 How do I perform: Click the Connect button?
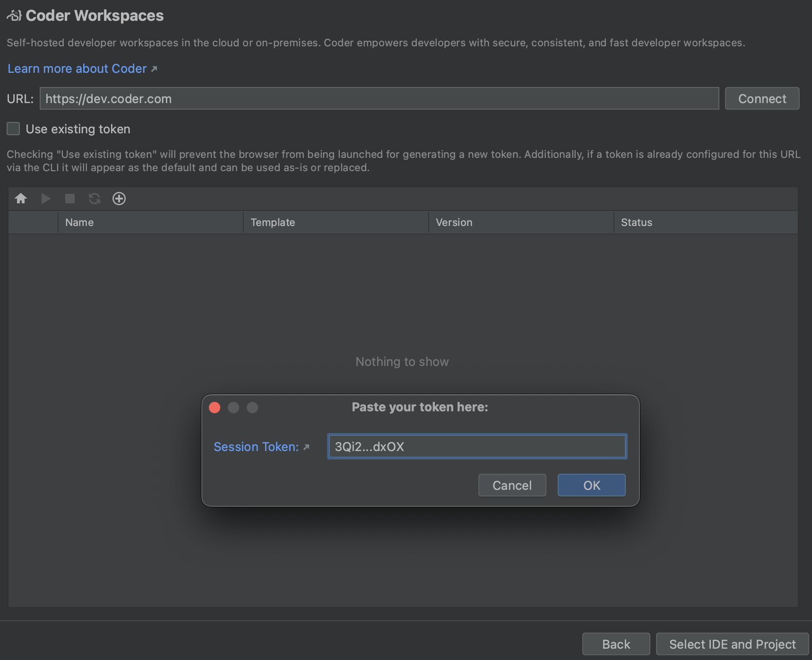[x=762, y=98]
